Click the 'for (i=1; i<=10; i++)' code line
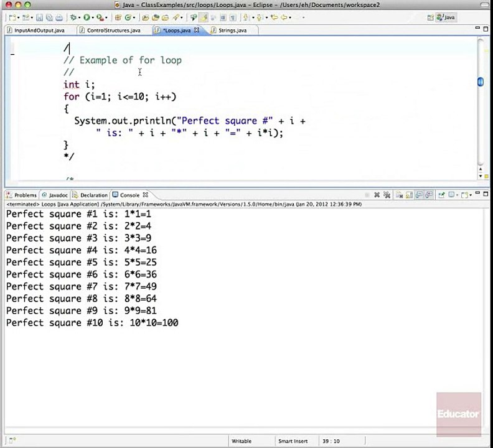 tap(120, 96)
